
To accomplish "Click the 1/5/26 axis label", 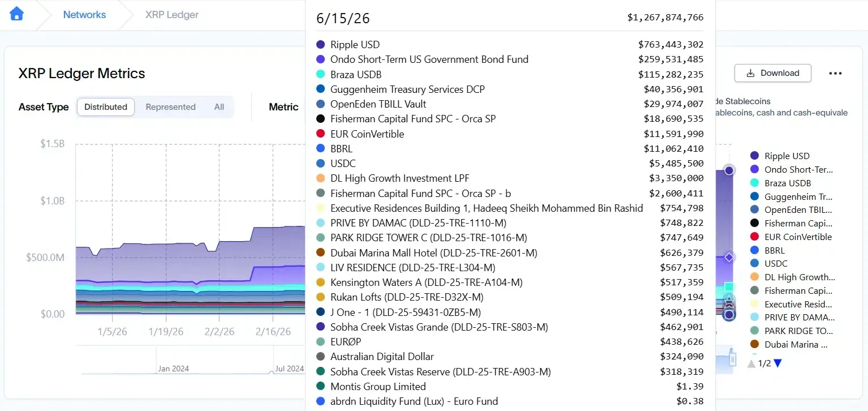I will click(112, 332).
